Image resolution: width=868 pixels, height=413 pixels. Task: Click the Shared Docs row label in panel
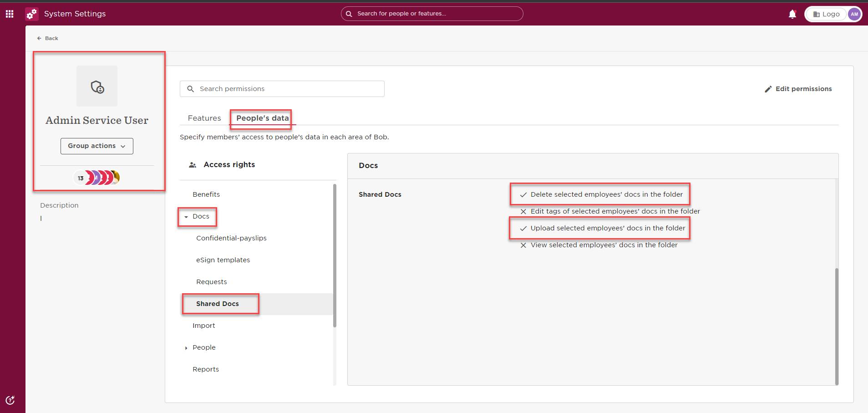(380, 194)
